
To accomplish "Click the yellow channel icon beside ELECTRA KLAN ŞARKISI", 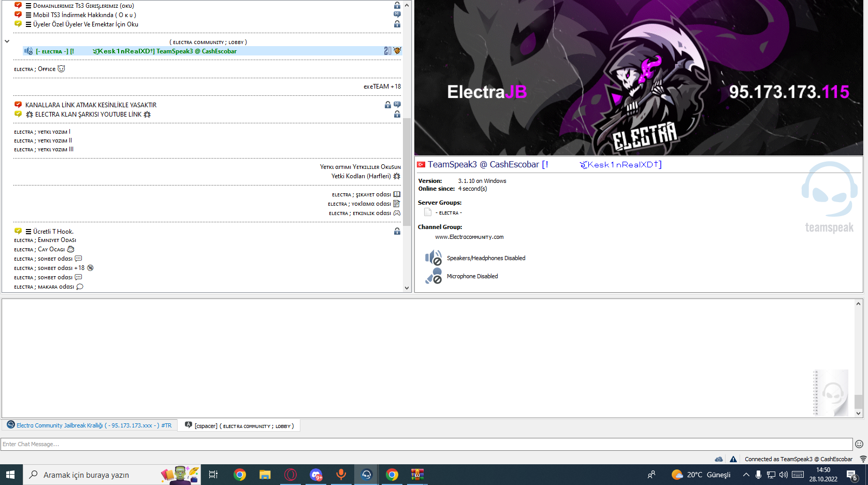I will tap(18, 114).
